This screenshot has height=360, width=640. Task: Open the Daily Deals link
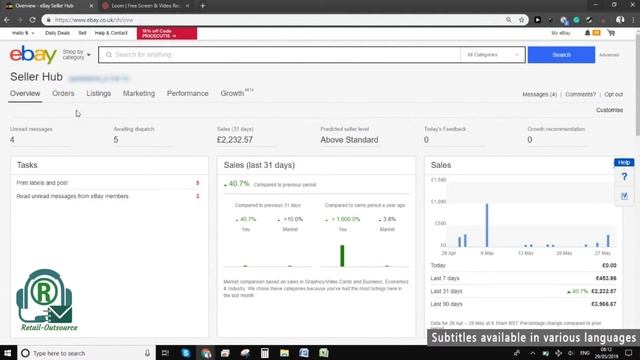58,33
